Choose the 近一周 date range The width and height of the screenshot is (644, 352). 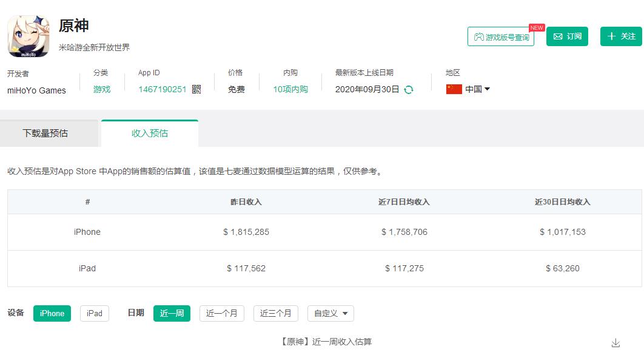(172, 313)
